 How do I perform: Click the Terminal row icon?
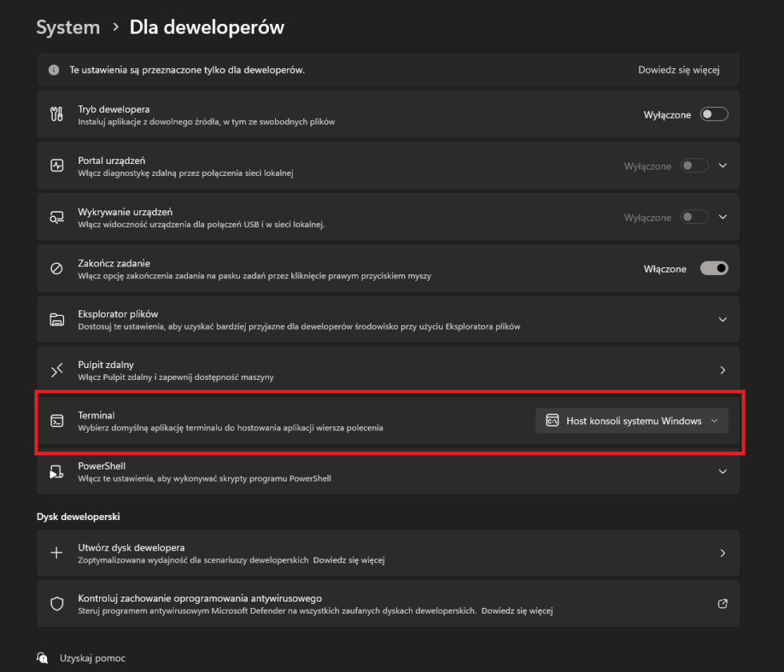pyautogui.click(x=57, y=421)
